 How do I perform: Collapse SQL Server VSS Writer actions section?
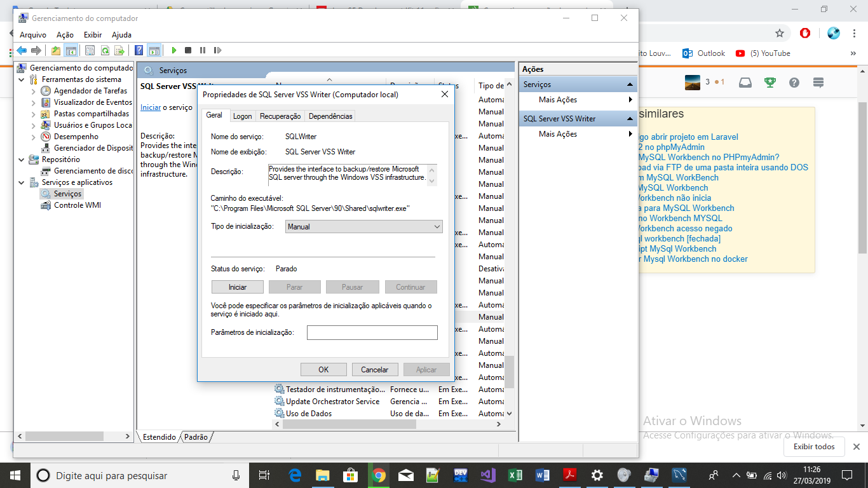[630, 119]
